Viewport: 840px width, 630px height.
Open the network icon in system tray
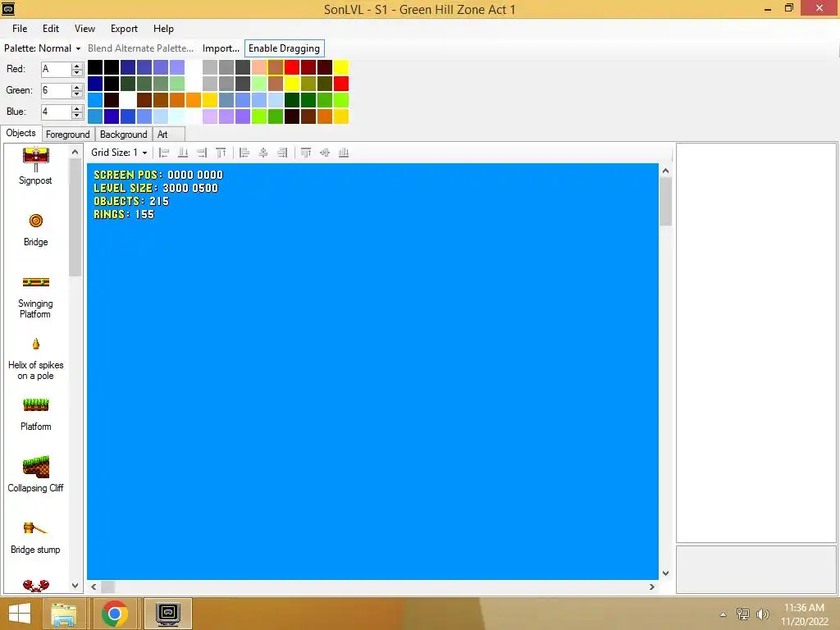click(743, 614)
